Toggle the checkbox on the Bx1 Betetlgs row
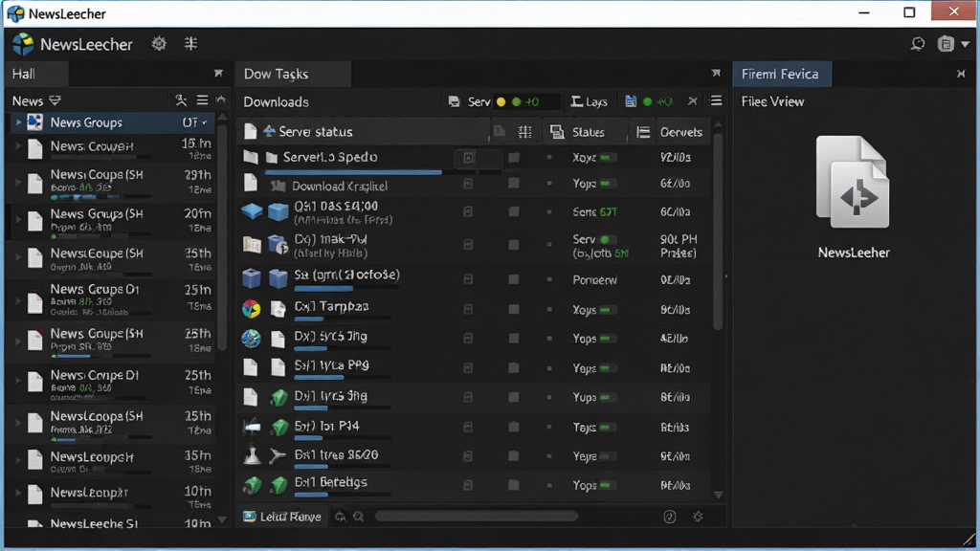The height and width of the screenshot is (551, 980). coord(467,485)
